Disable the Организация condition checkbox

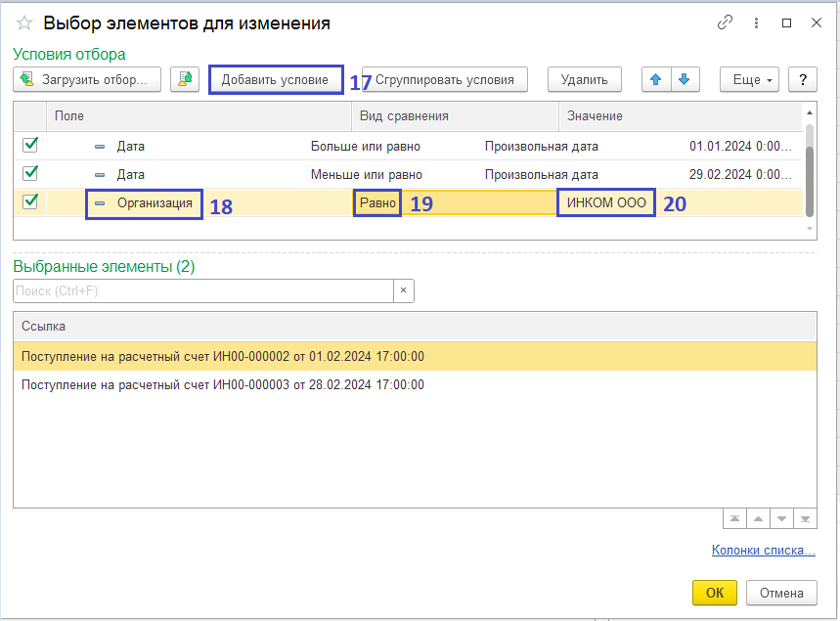[x=30, y=202]
